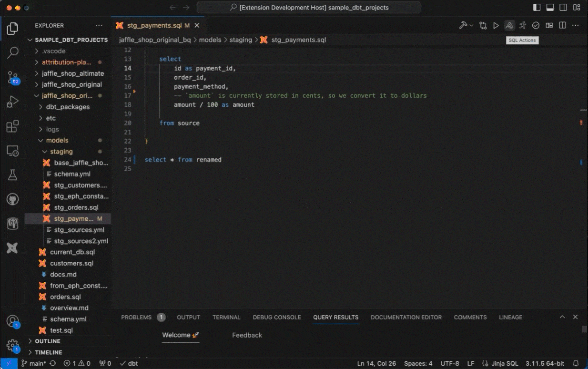Open the Feedback tab in Query Results
The image size is (588, 369).
click(247, 335)
